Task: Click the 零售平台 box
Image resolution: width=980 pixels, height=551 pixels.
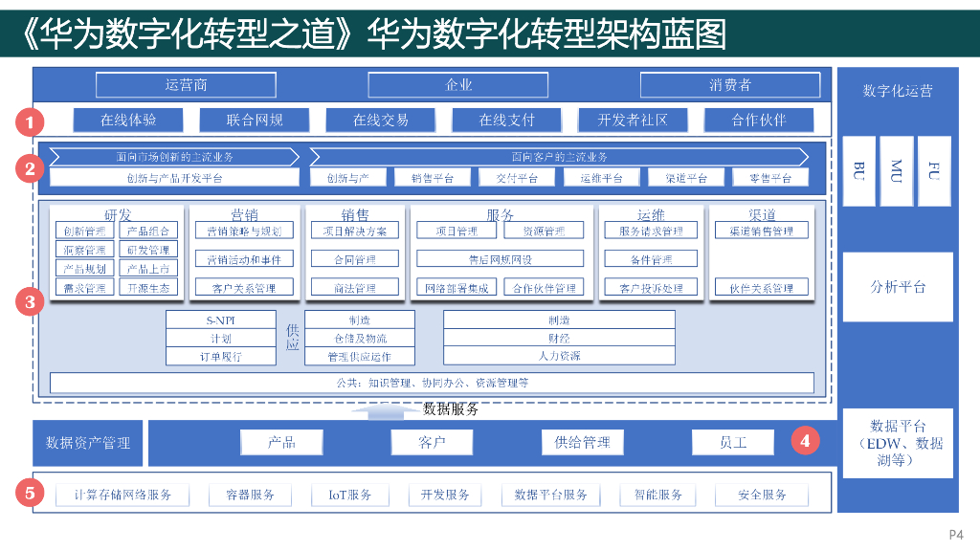Action: (770, 178)
